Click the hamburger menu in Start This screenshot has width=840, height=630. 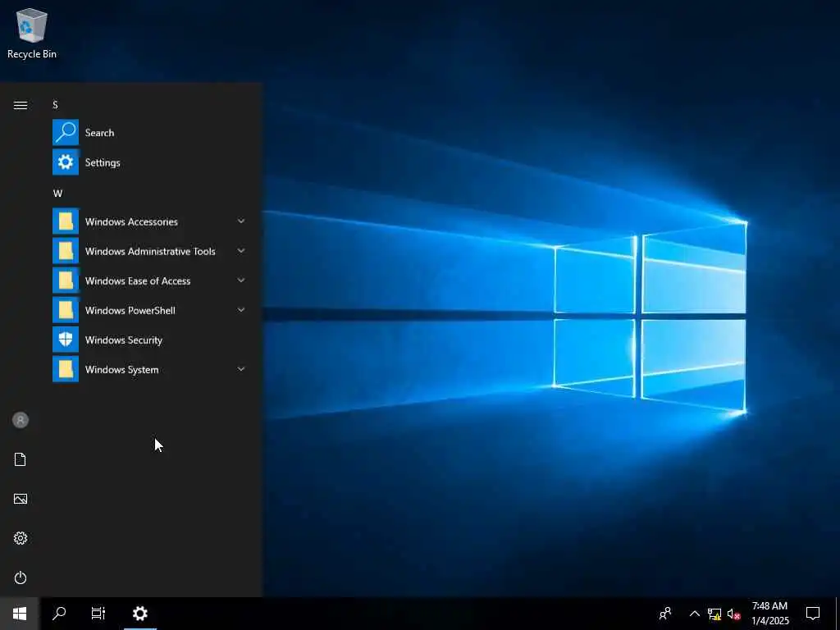point(21,105)
